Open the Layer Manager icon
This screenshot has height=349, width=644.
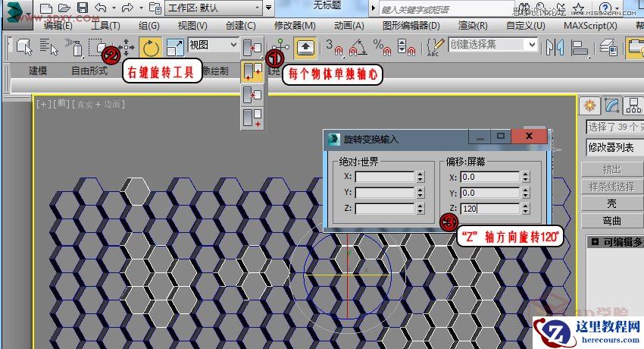[608, 48]
